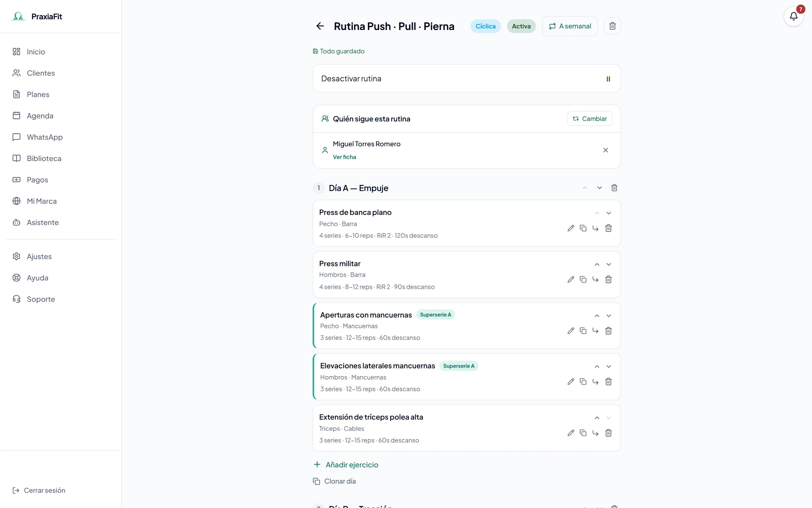Navigate to Pagos section
This screenshot has width=812, height=508.
click(x=61, y=180)
